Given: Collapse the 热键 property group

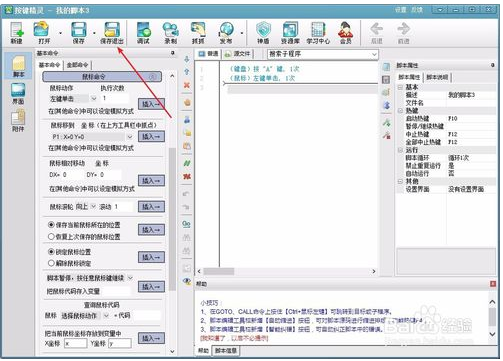Looking at the screenshot, I should tap(401, 110).
